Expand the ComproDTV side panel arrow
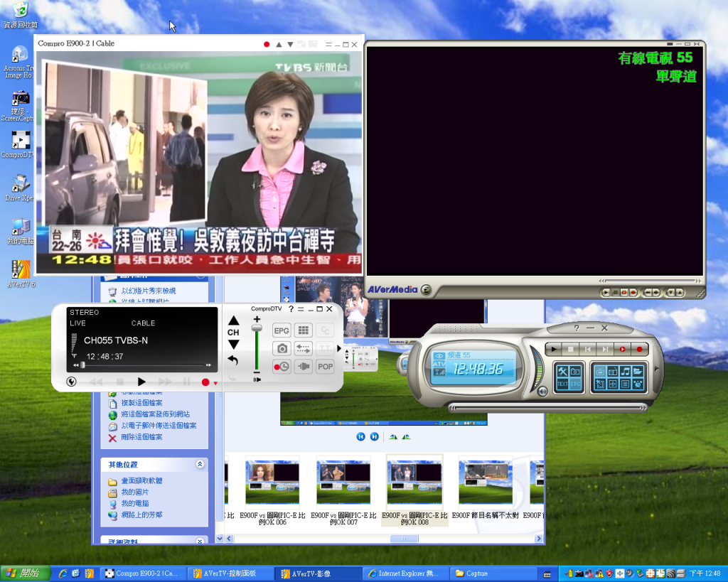This screenshot has height=582, width=728. pos(339,348)
